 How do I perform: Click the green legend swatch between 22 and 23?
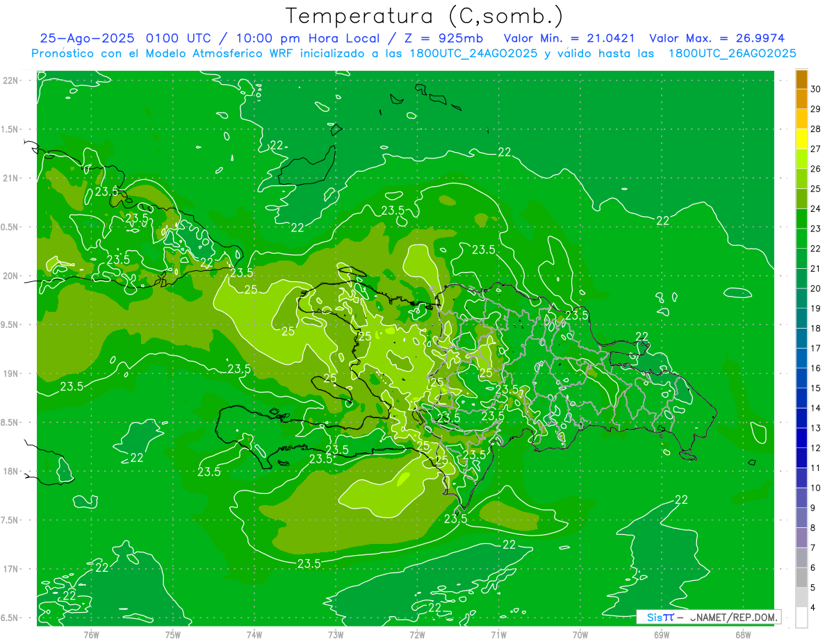click(x=801, y=238)
